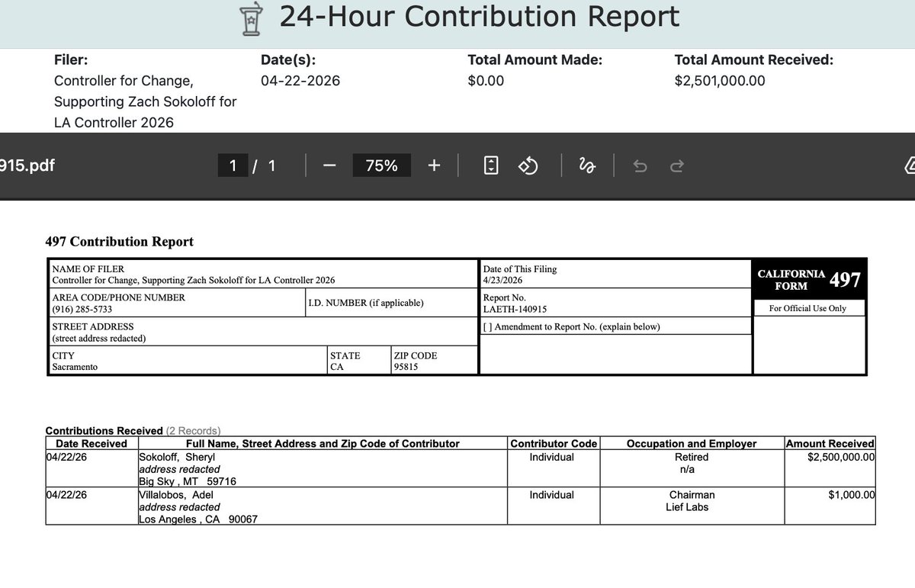The height and width of the screenshot is (588, 915).
Task: Click the podium icon beside report title
Action: point(250,21)
